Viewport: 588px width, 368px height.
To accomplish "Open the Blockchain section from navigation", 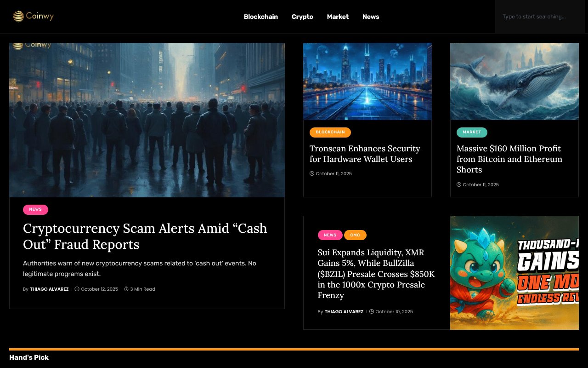I will click(260, 17).
